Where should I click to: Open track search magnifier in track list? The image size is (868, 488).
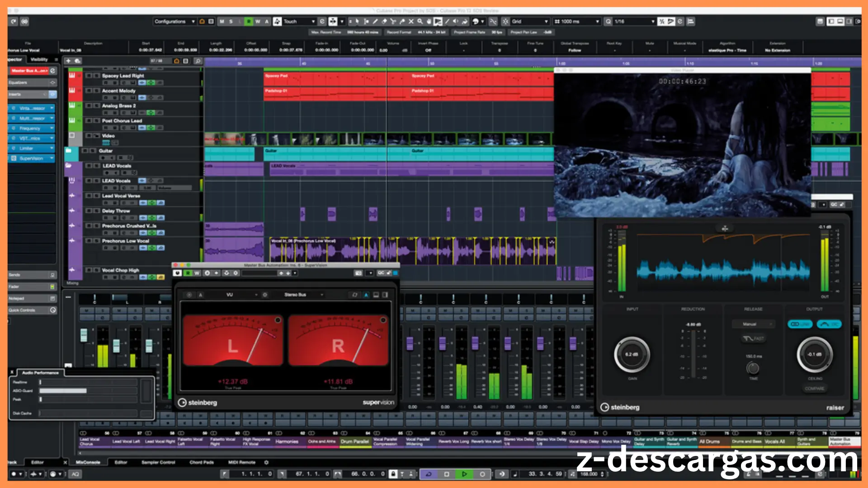click(x=198, y=61)
